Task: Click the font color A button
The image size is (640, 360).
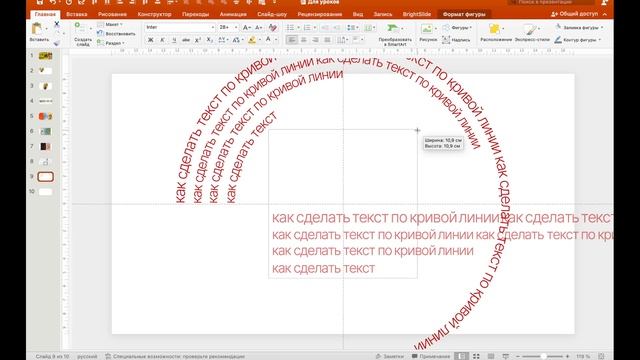Action: click(x=268, y=40)
